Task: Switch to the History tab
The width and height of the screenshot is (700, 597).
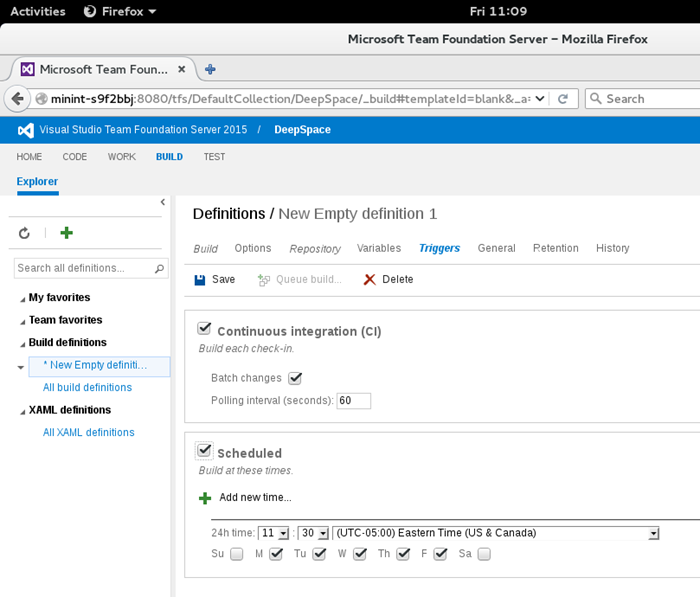Action: pos(612,248)
